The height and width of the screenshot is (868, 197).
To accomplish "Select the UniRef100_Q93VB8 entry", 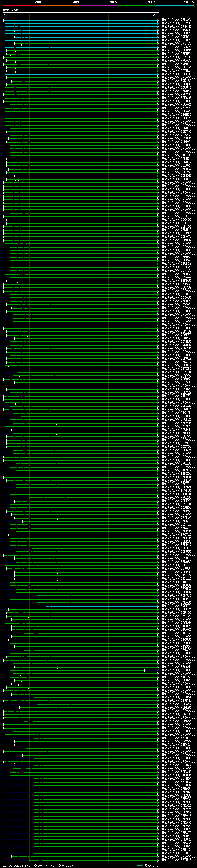I will pyautogui.click(x=176, y=23).
